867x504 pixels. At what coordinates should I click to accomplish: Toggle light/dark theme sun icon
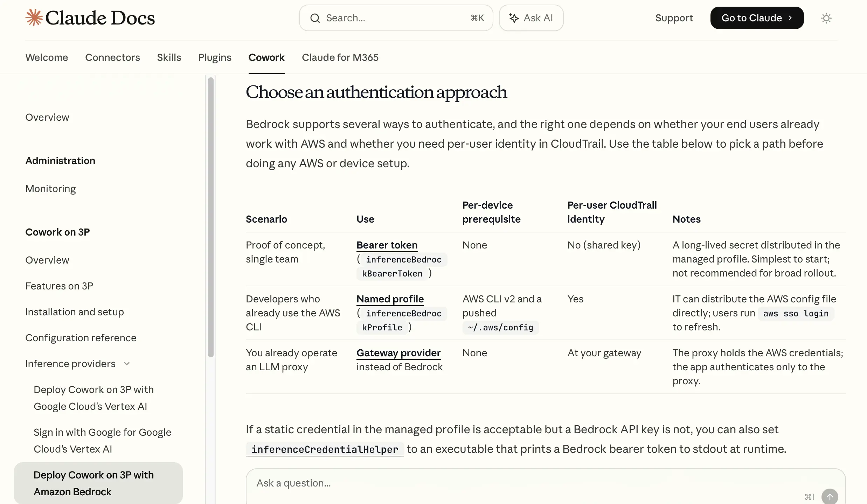coord(826,18)
